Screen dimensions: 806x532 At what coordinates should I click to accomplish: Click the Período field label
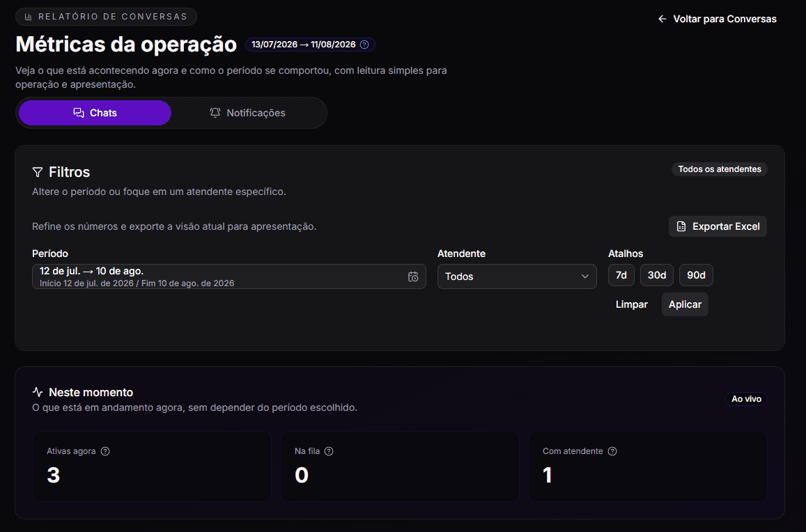pos(50,254)
